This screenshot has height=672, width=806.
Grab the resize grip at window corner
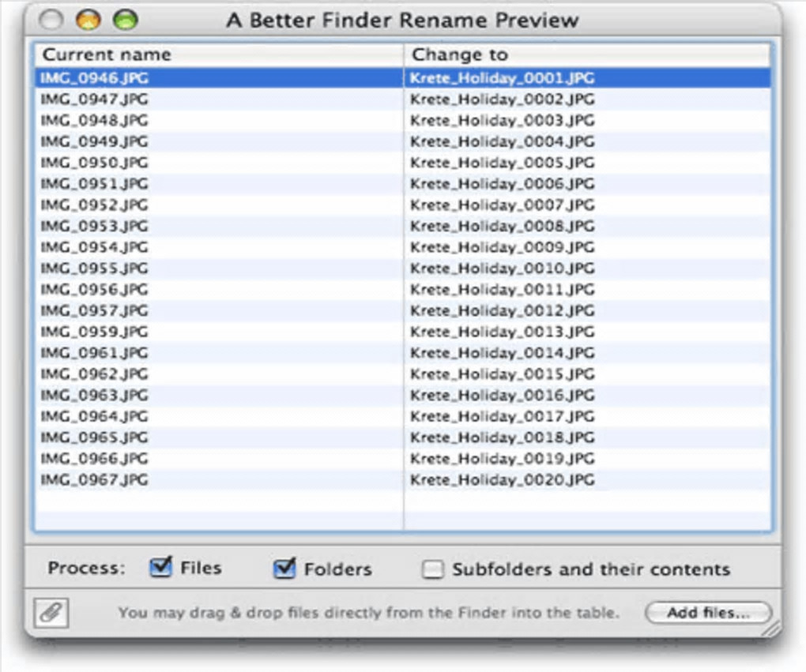[771, 629]
